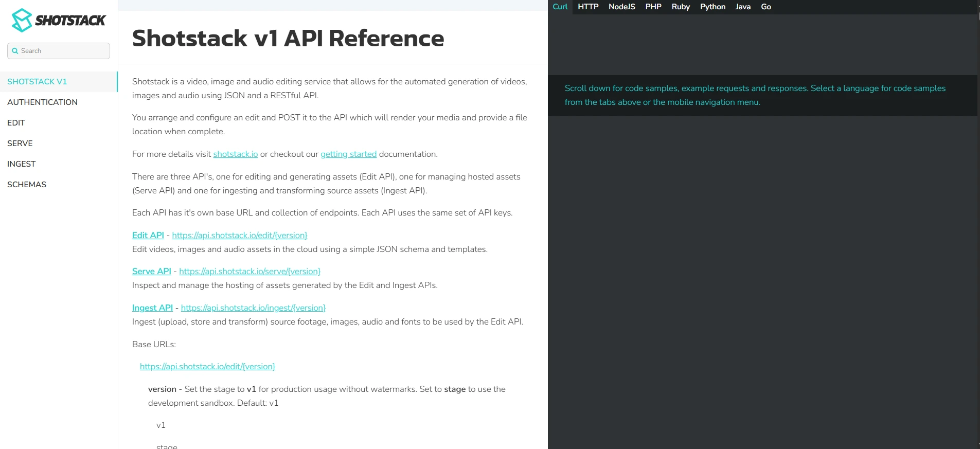Click the search magnifier icon
Image resolution: width=980 pixels, height=449 pixels.
point(15,51)
